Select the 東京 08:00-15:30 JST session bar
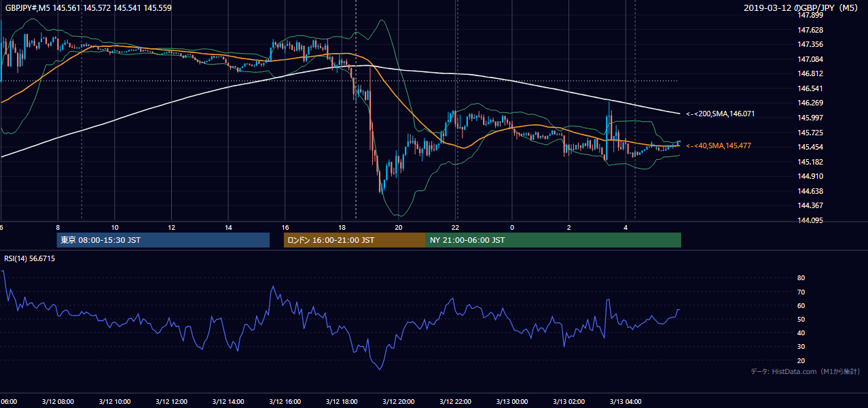868x408 pixels. (x=163, y=240)
